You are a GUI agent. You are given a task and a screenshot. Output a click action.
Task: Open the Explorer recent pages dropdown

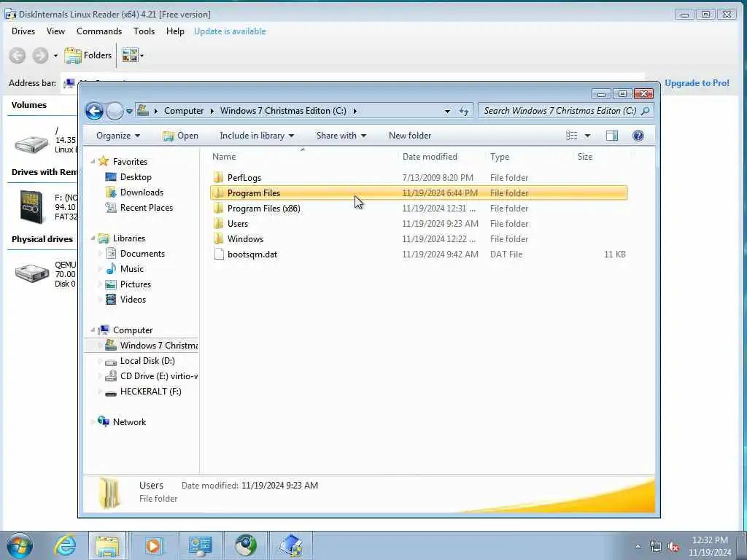(x=129, y=112)
